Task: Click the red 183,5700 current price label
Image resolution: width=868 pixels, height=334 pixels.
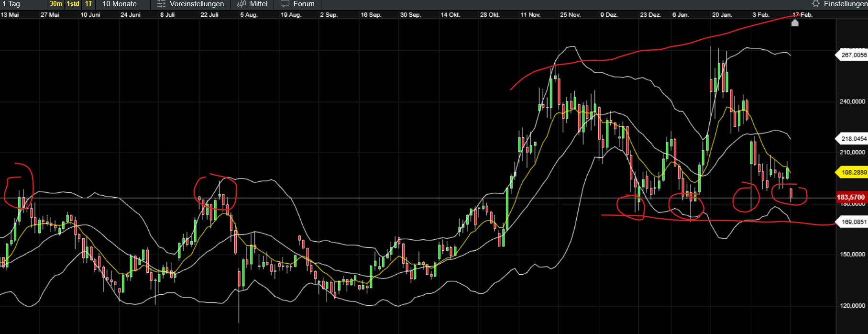Action: pyautogui.click(x=851, y=197)
